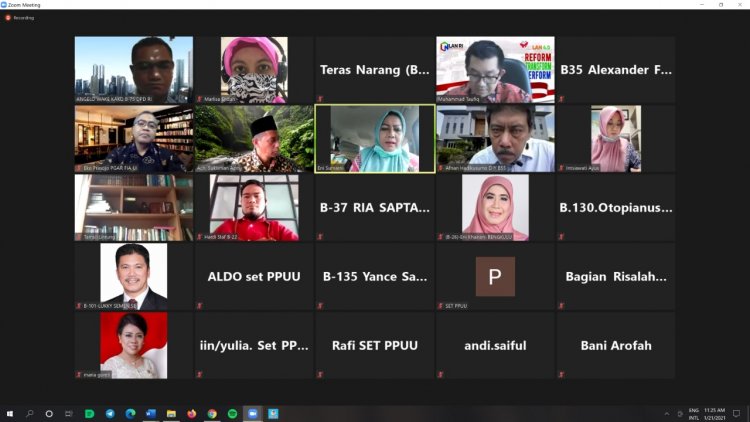
Task: Select the andi.saiful participant tile
Action: [x=495, y=345]
